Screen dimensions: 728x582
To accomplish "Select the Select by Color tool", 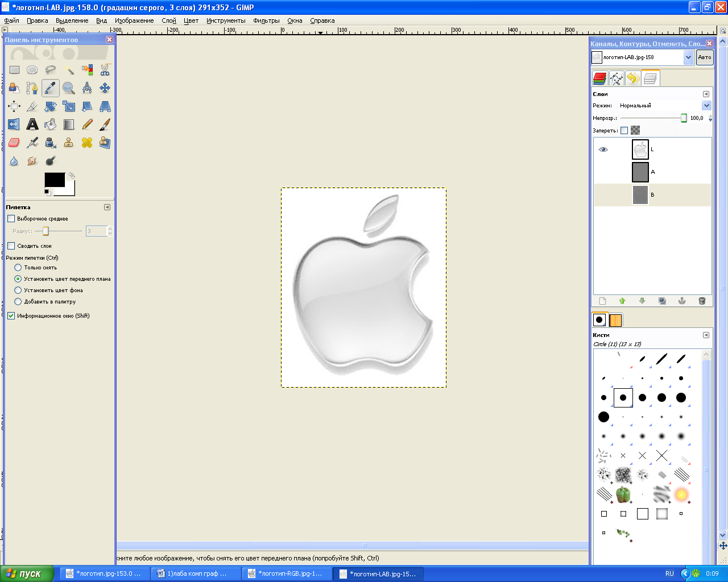I will pos(87,70).
